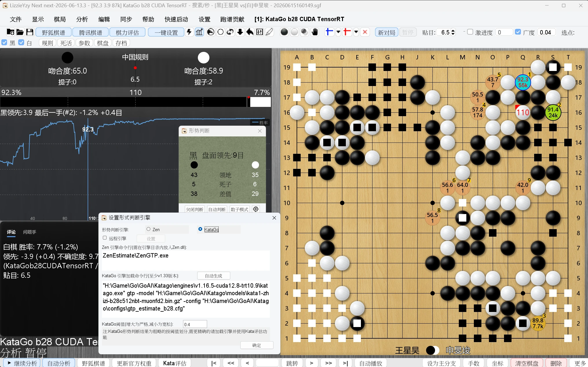The image size is (588, 367).
Task: Open the 显示 menu
Action: [x=38, y=19]
